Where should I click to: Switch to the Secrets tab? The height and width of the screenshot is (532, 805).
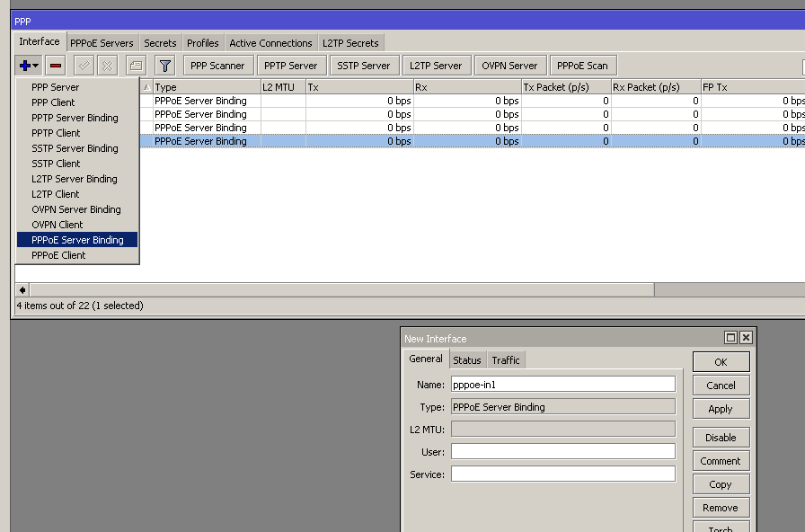[160, 43]
